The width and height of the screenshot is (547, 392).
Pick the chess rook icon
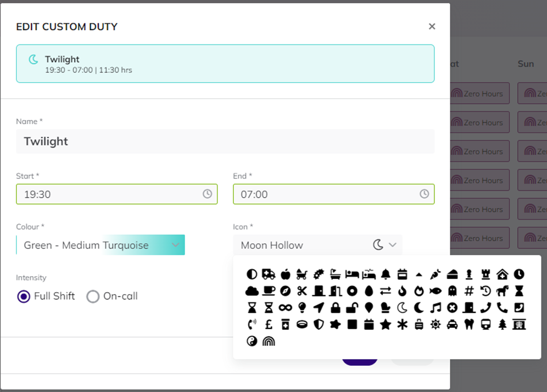pos(485,275)
